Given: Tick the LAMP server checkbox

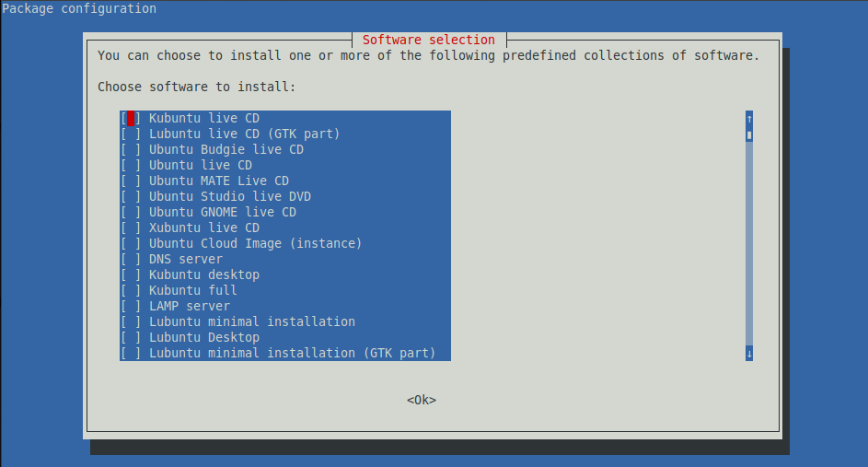Looking at the screenshot, I should pyautogui.click(x=131, y=307).
